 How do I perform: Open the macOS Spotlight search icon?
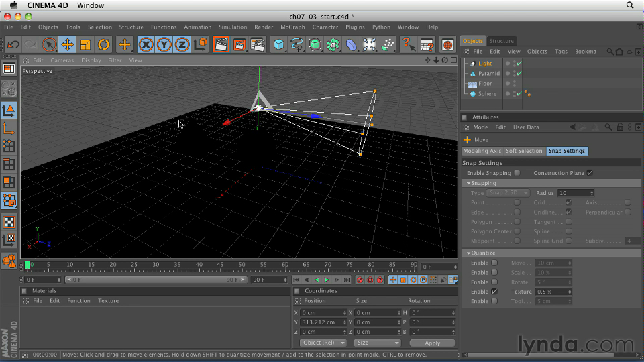click(630, 5)
